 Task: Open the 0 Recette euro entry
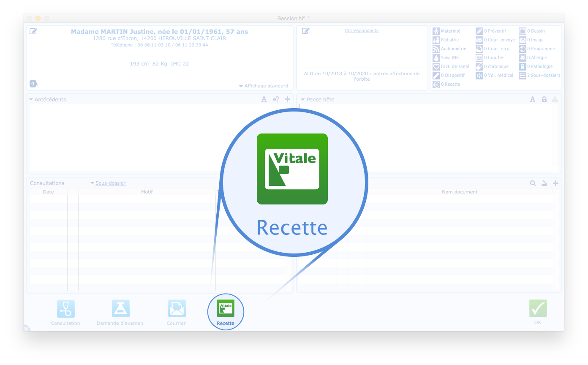coord(446,84)
